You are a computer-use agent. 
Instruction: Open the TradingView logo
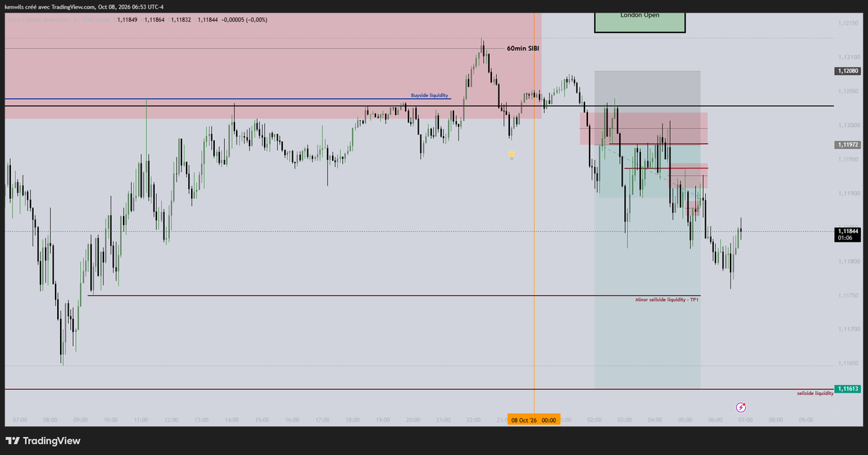pyautogui.click(x=43, y=441)
